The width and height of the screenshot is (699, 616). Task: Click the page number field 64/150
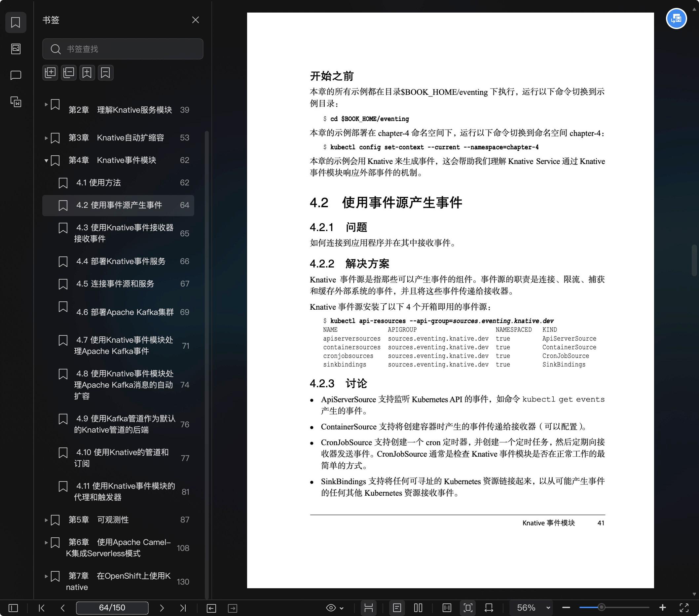tap(112, 608)
